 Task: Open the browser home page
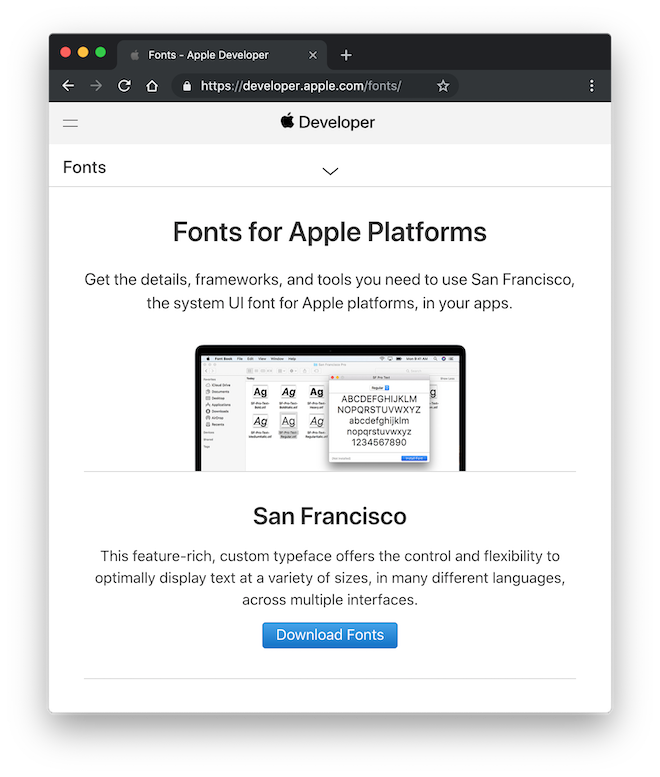[152, 86]
